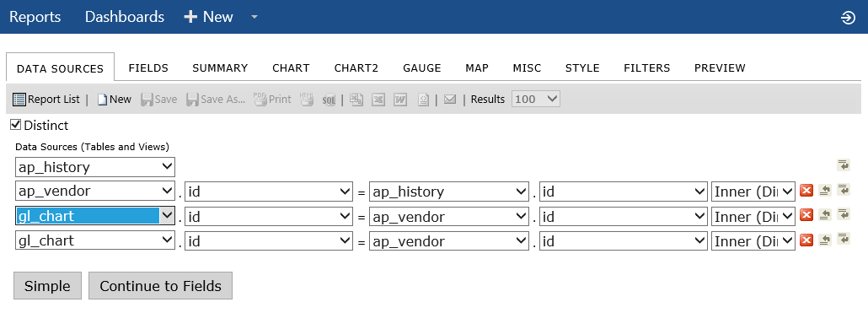This screenshot has width=868, height=313.
Task: Expand the Results count dropdown
Action: (x=536, y=100)
